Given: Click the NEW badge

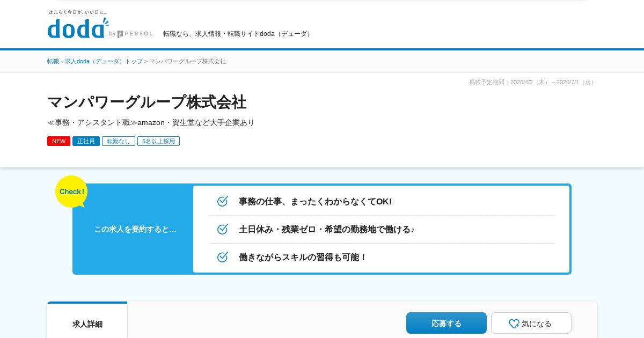Looking at the screenshot, I should [x=58, y=141].
